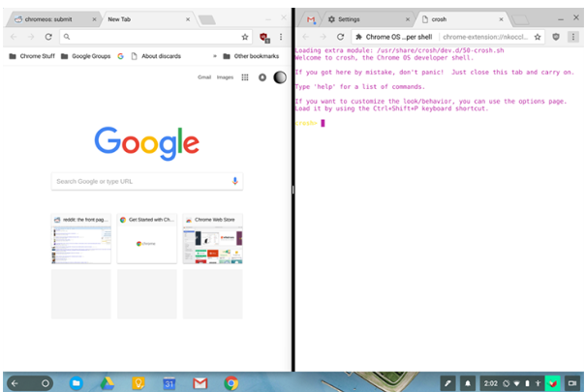Open Images link on New Tab page
Image resolution: width=585 pixels, height=392 pixels.
click(x=225, y=77)
